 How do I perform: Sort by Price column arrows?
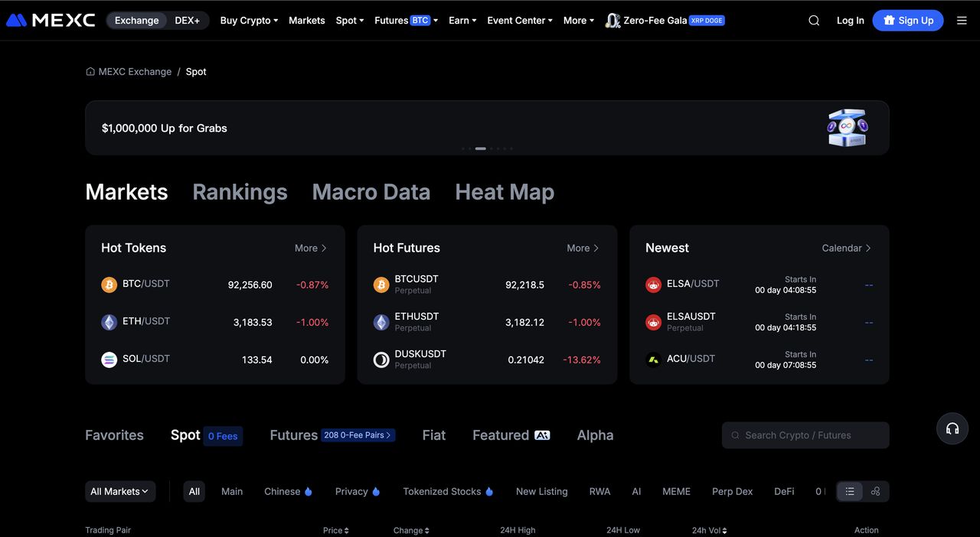pyautogui.click(x=347, y=531)
